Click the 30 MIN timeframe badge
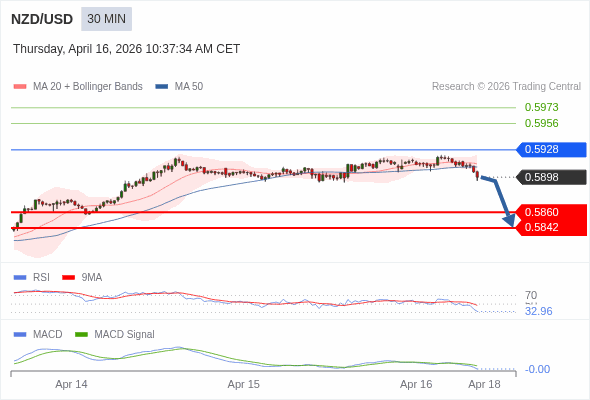Image resolution: width=590 pixels, height=400 pixels. [106, 19]
